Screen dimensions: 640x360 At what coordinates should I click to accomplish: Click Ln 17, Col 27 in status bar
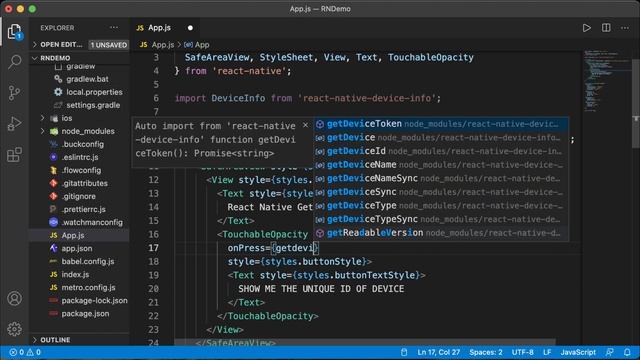pyautogui.click(x=439, y=352)
